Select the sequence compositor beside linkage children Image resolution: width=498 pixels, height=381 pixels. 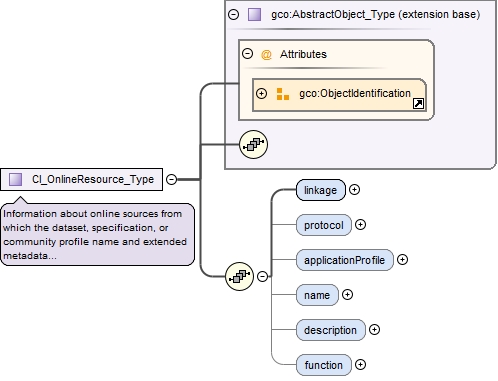[239, 276]
